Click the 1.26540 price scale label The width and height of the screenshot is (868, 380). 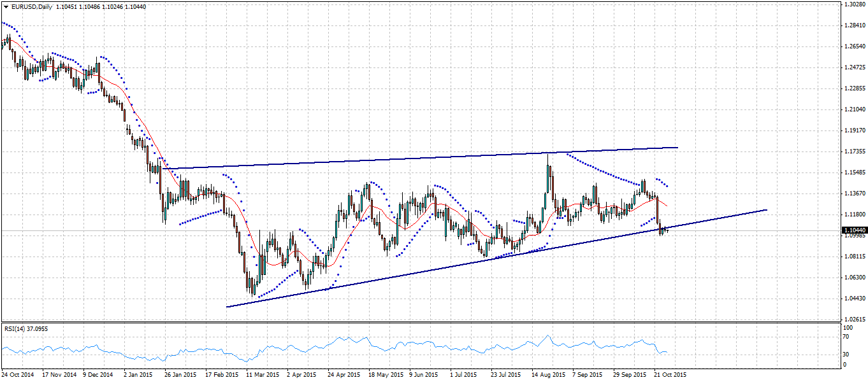tap(854, 46)
